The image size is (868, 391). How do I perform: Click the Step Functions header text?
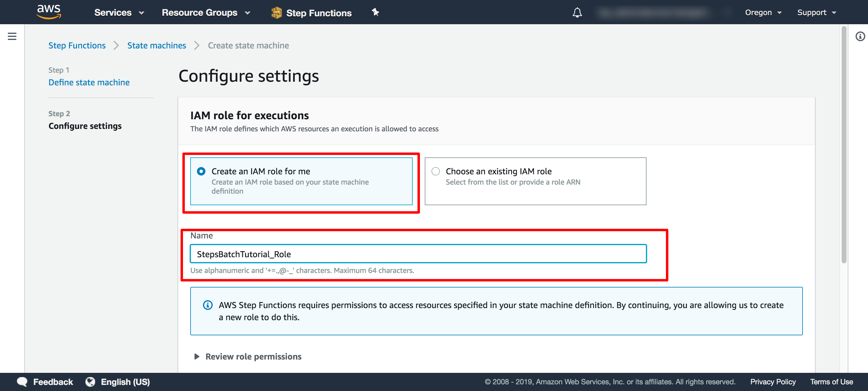tap(319, 13)
